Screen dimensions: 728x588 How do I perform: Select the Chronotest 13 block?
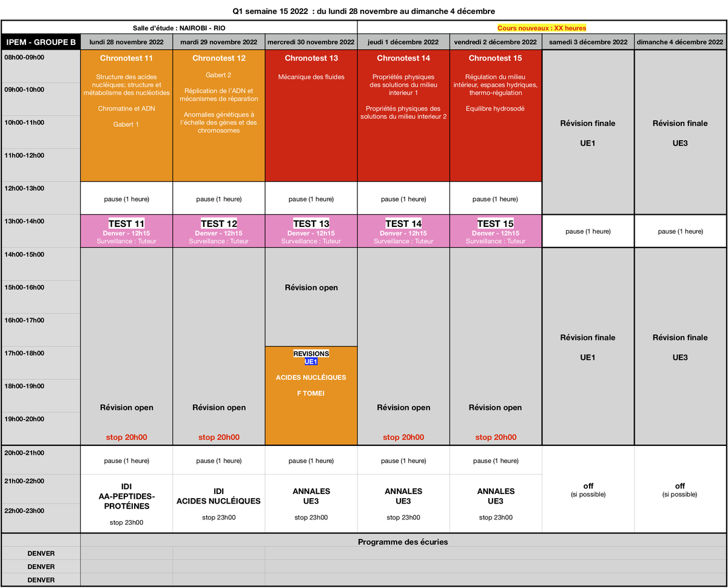[311, 115]
